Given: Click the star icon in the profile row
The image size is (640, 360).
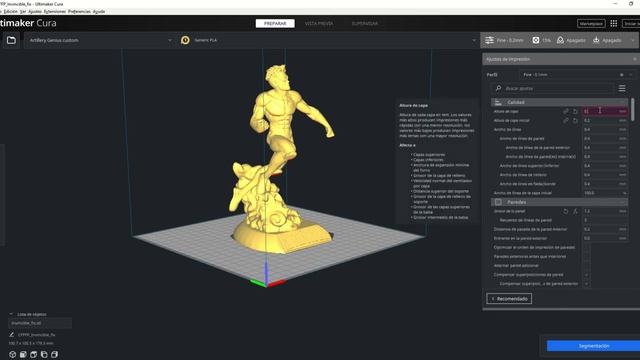Looking at the screenshot, I should pyautogui.click(x=622, y=75).
